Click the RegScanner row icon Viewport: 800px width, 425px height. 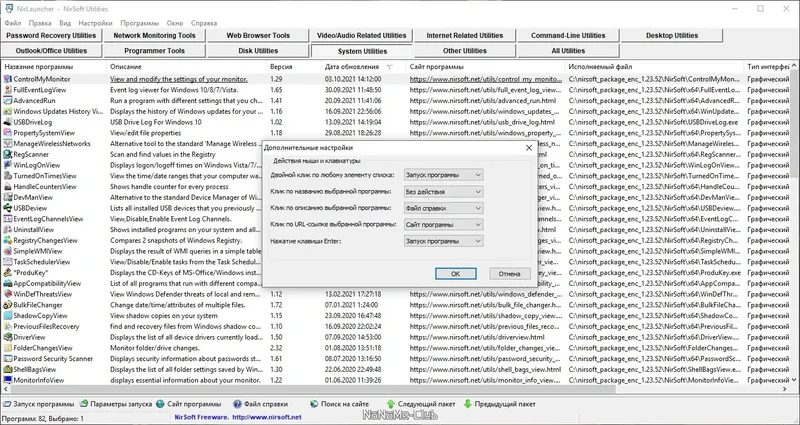click(7, 154)
